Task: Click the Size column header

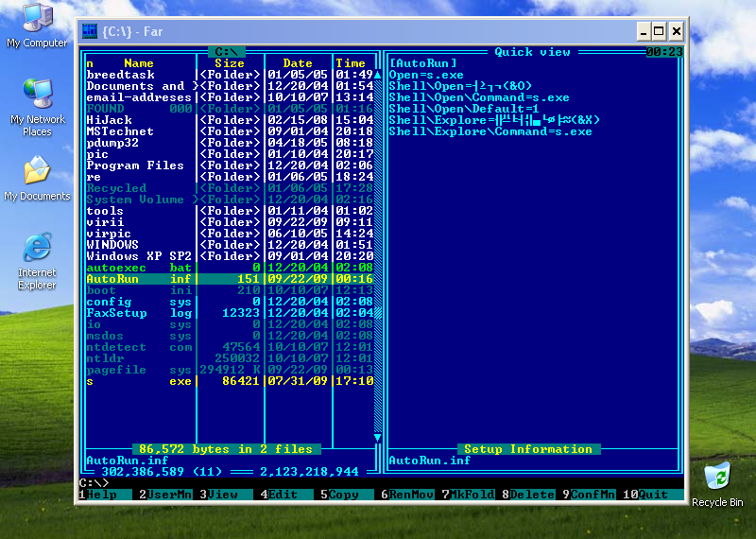Action: point(230,63)
